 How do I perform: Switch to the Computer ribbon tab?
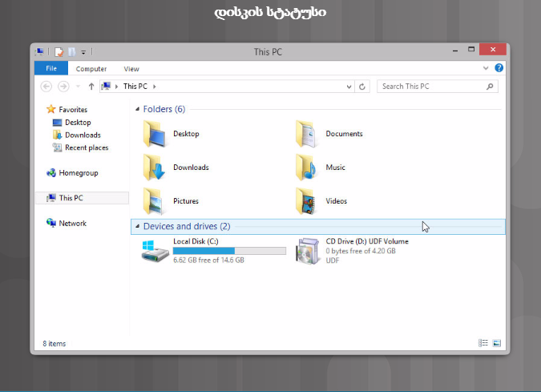[91, 69]
